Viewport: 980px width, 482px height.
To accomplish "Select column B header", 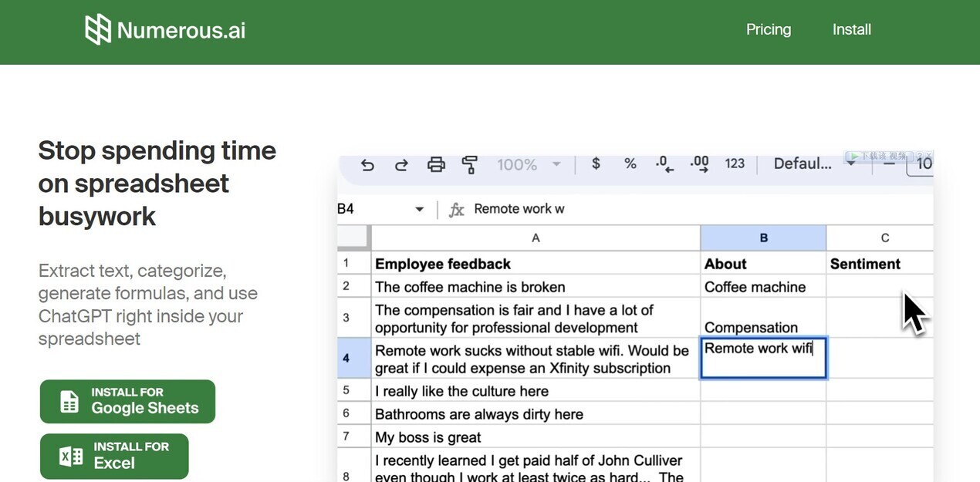I will pos(763,238).
